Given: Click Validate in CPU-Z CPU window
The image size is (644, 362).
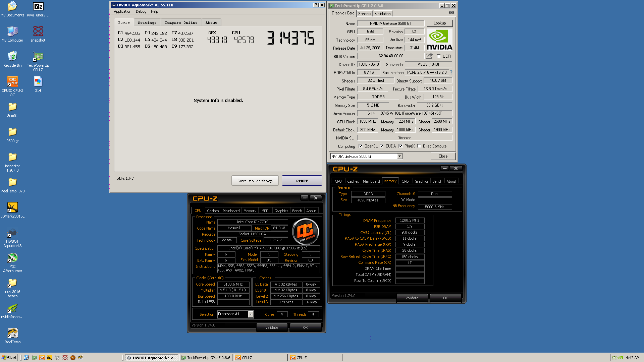Looking at the screenshot, I should point(272,327).
